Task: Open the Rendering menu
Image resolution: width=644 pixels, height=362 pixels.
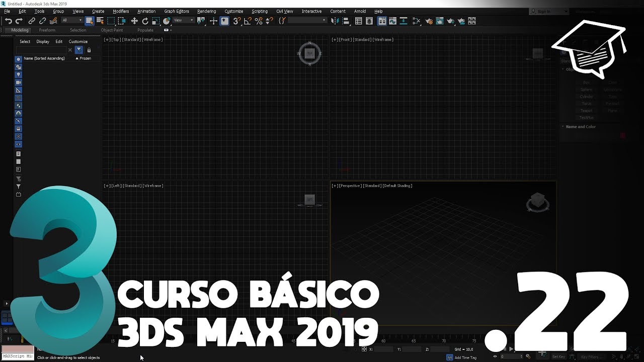Action: point(206,11)
